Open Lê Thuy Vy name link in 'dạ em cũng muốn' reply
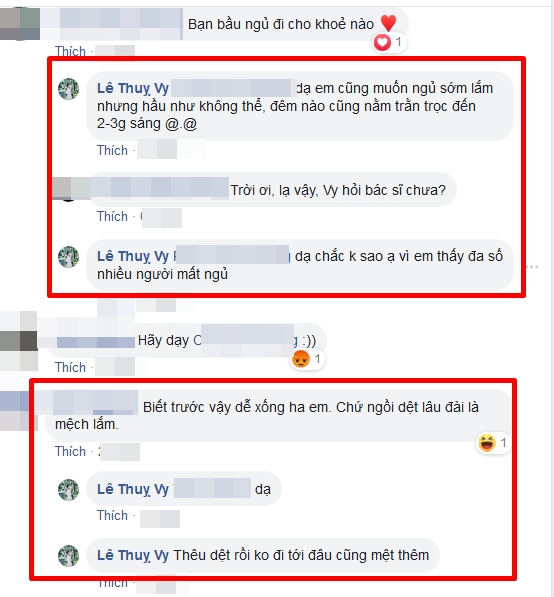The width and height of the screenshot is (554, 597). point(133,88)
